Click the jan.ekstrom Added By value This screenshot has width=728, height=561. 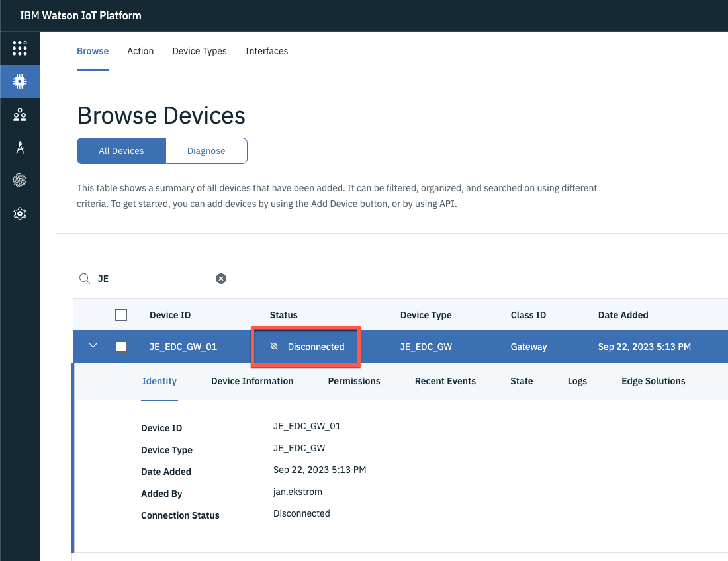(298, 492)
